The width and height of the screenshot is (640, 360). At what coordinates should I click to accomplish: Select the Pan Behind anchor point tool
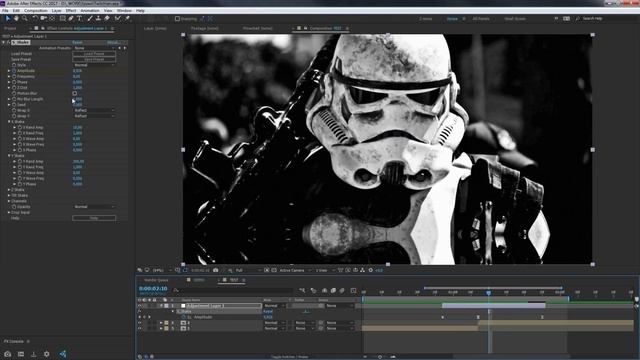pyautogui.click(x=52, y=18)
